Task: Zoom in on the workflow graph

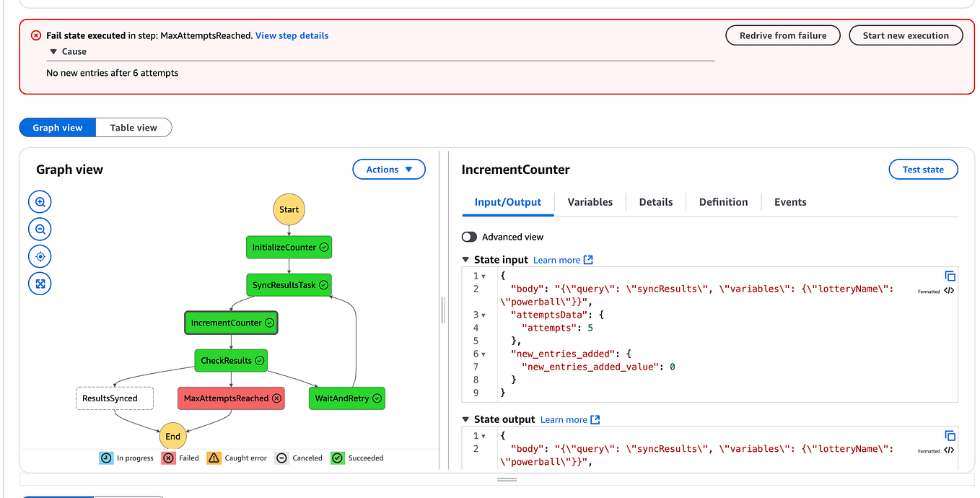Action: [x=40, y=201]
